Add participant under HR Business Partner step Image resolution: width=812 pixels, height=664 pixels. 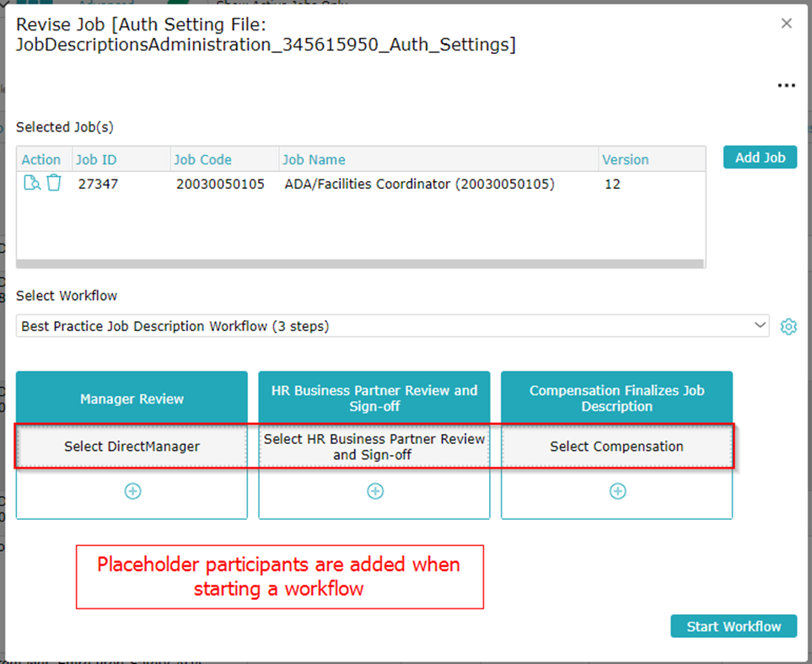[375, 491]
